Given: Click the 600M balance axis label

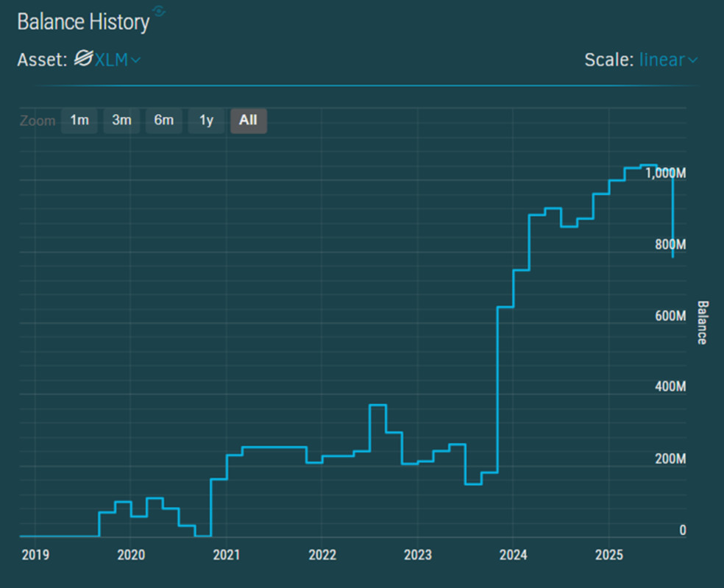Looking at the screenshot, I should coord(670,316).
